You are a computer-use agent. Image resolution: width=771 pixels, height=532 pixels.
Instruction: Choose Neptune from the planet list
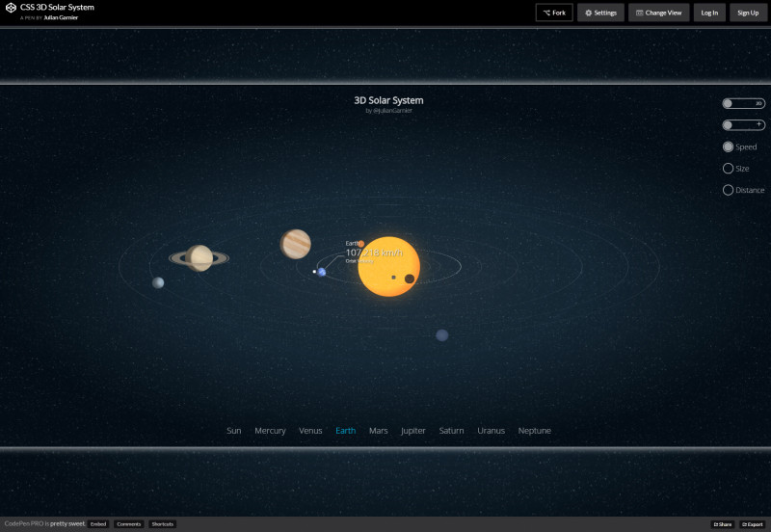(x=534, y=431)
